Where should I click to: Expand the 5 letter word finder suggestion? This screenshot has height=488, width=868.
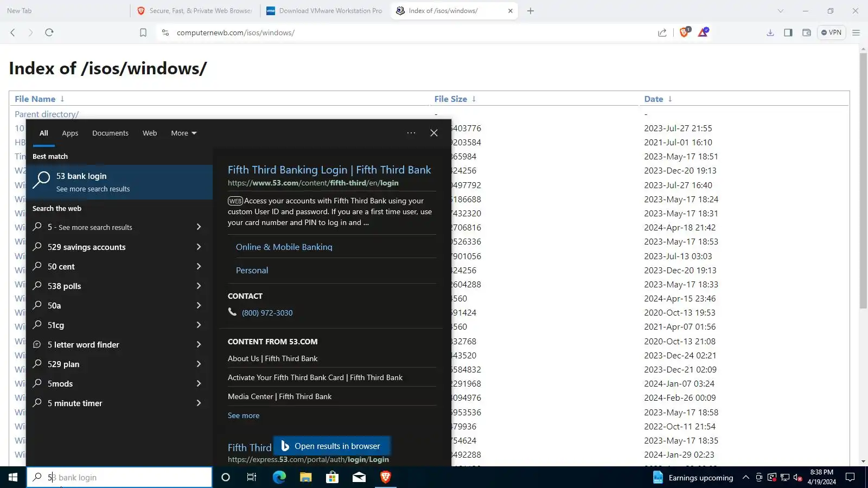(x=199, y=344)
